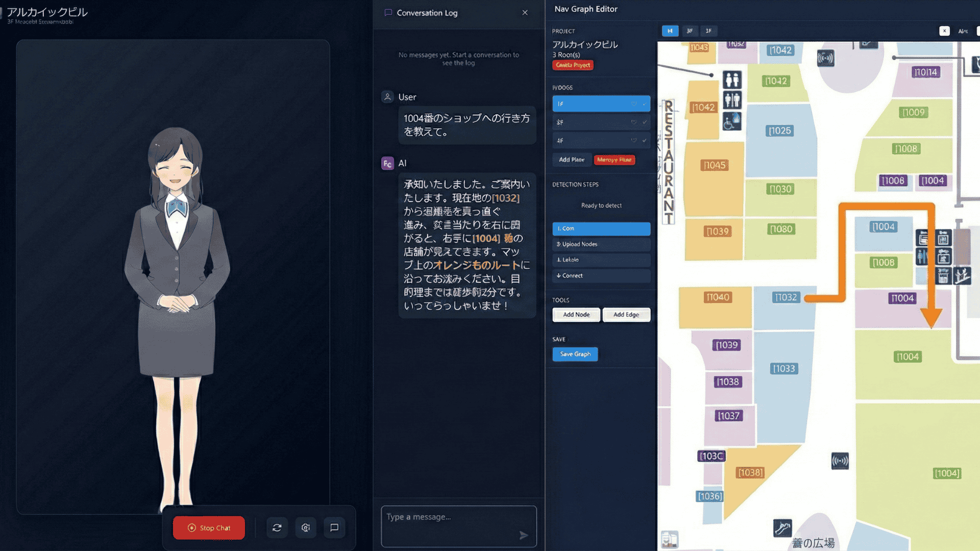
Task: Click the wireless signal icon near room 1042
Action: pos(825,58)
